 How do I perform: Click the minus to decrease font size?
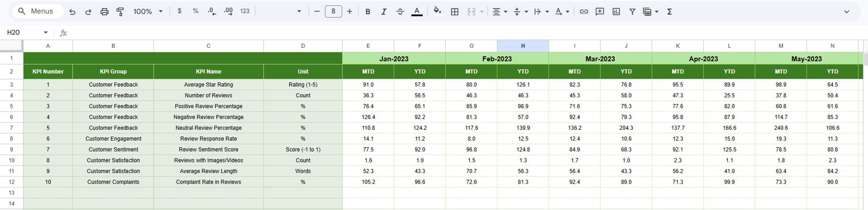coord(317,11)
